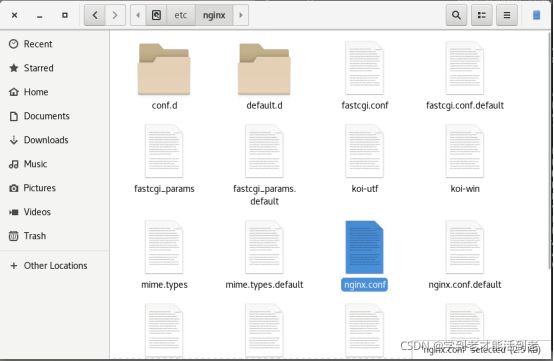Click Other Locations in the sidebar
This screenshot has height=361, width=554.
point(55,266)
